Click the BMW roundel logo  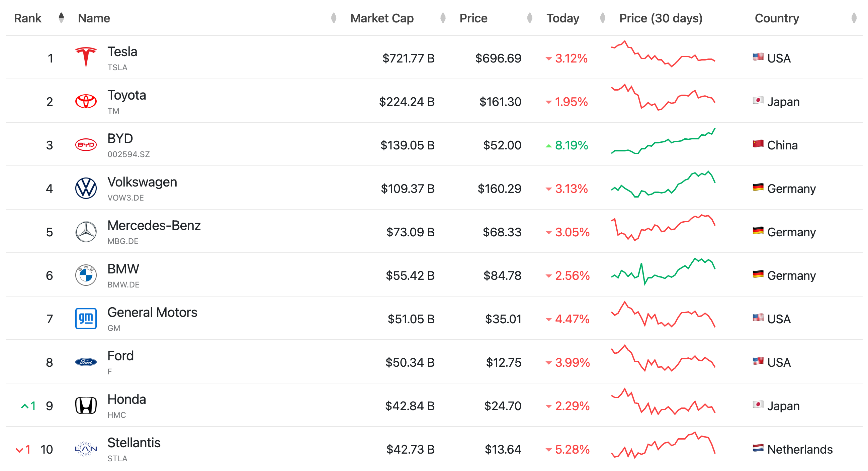86,275
